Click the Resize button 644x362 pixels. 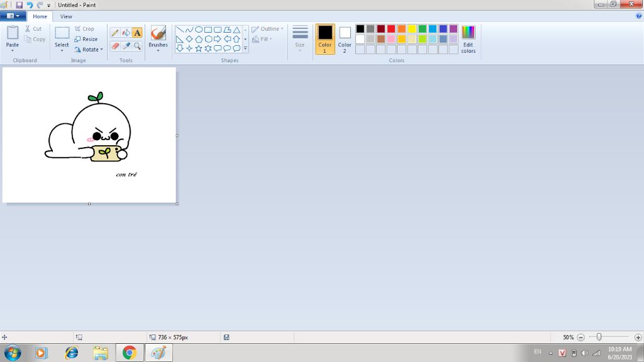coord(86,39)
